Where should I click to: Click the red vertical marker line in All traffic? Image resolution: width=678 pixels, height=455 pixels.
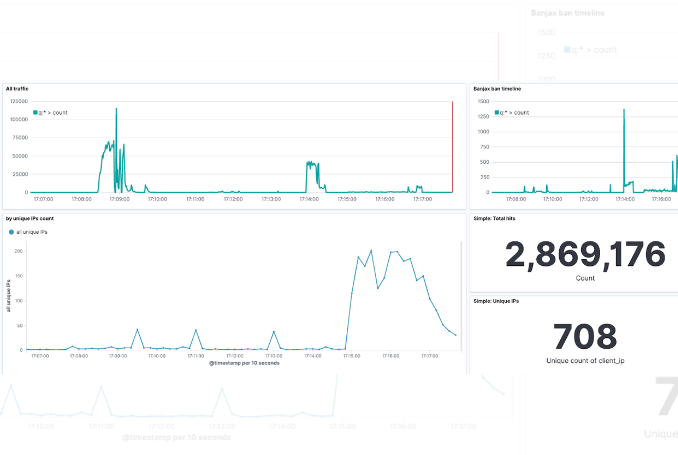click(453, 140)
